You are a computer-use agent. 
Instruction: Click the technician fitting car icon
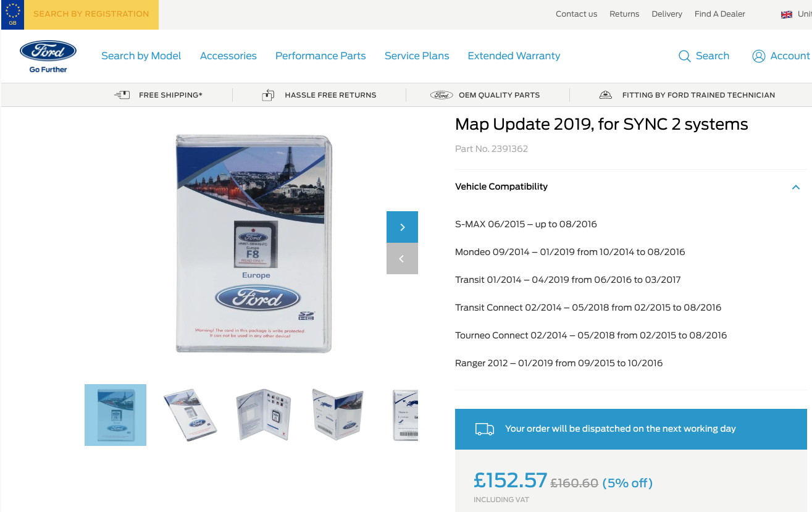606,95
